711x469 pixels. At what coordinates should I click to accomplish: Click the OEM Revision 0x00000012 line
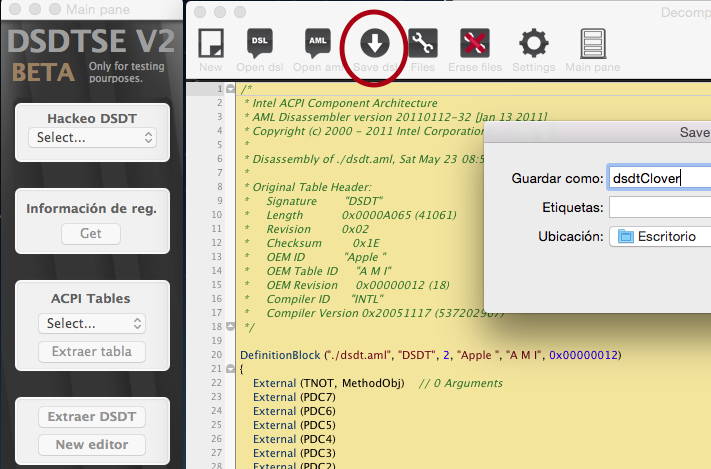(x=347, y=285)
